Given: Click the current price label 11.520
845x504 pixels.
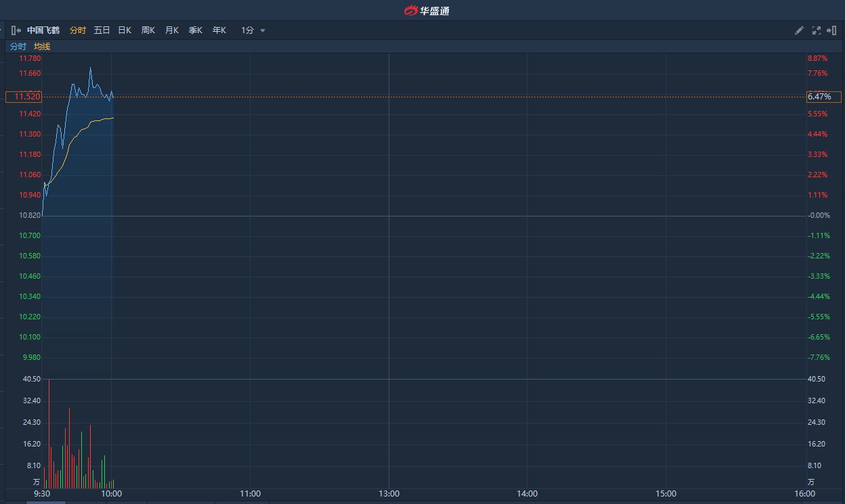Looking at the screenshot, I should [x=24, y=97].
